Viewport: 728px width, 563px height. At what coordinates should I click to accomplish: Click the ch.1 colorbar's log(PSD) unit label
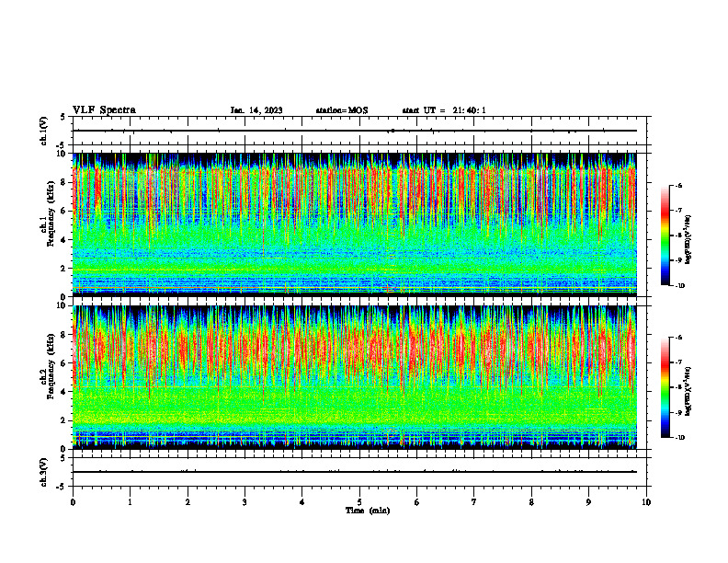689,239
